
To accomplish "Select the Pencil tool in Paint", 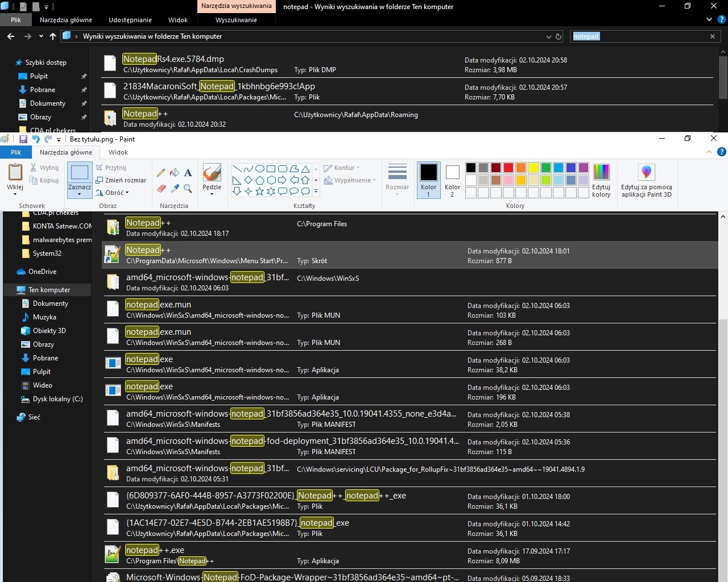I will [x=162, y=173].
